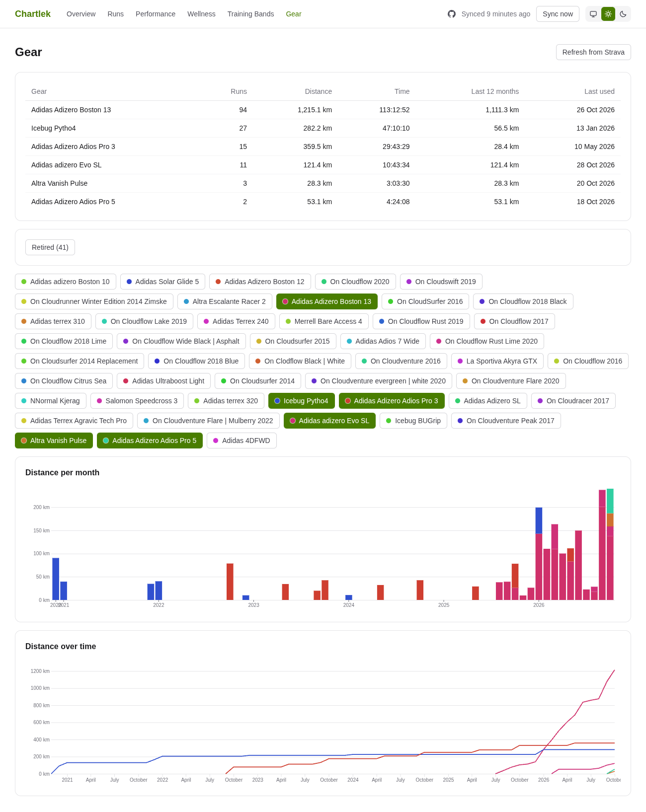Enable the NNormal Kjerag gear chip
This screenshot has height=812, width=646.
51,401
